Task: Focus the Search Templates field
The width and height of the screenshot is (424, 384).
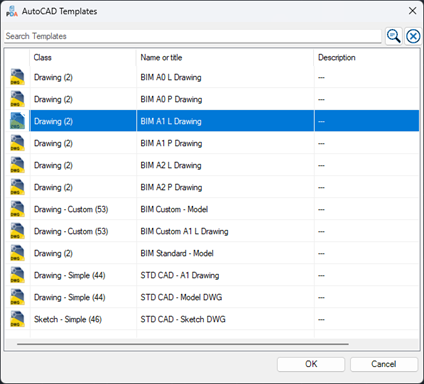Action: coord(193,36)
